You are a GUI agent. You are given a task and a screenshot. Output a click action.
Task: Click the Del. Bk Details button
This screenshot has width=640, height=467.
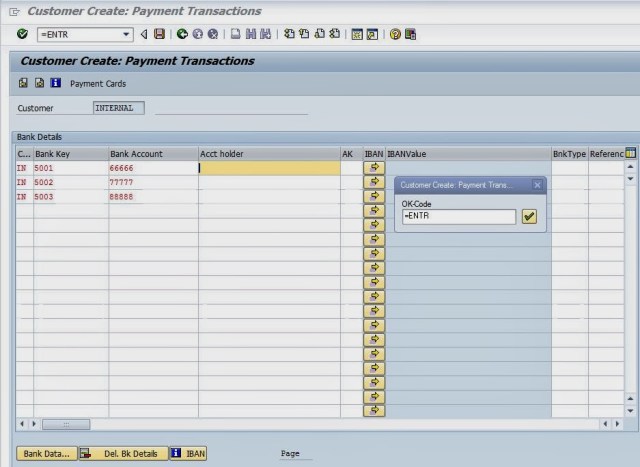[x=123, y=454]
